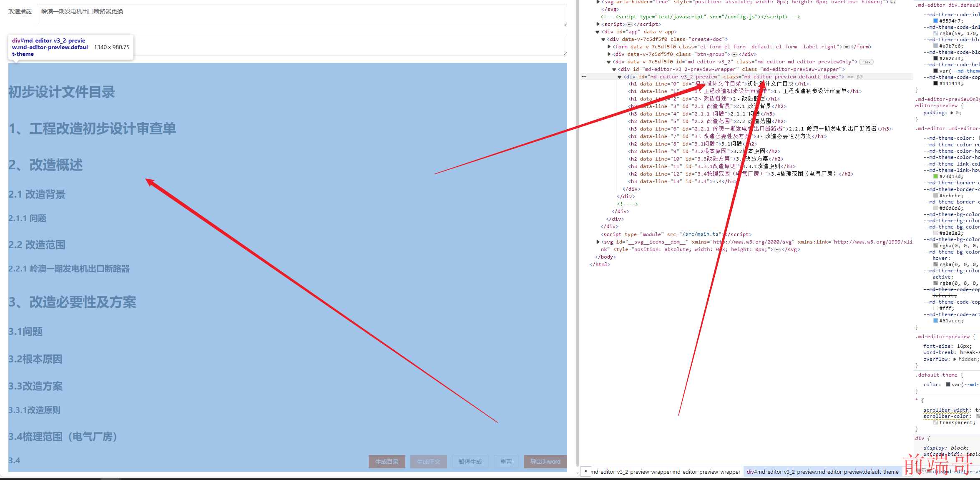The height and width of the screenshot is (480, 980).
Task: Click ellipsis badge inside the script element
Action: point(630,24)
